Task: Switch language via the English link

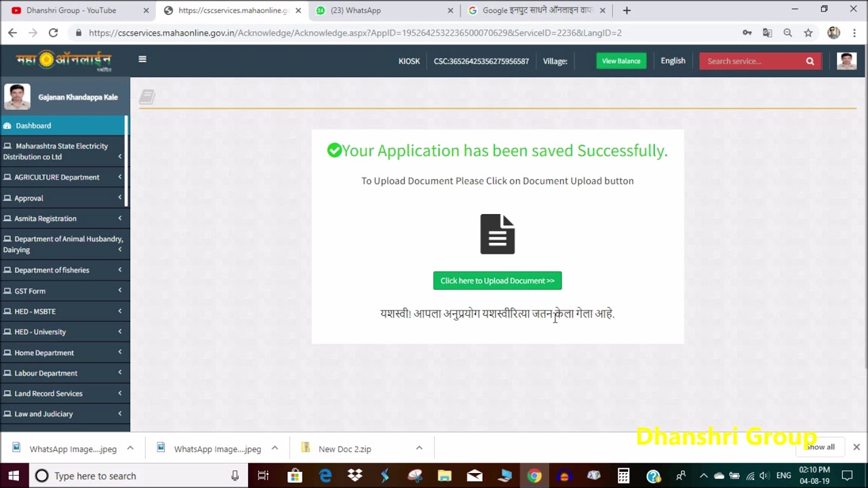Action: 673,61
